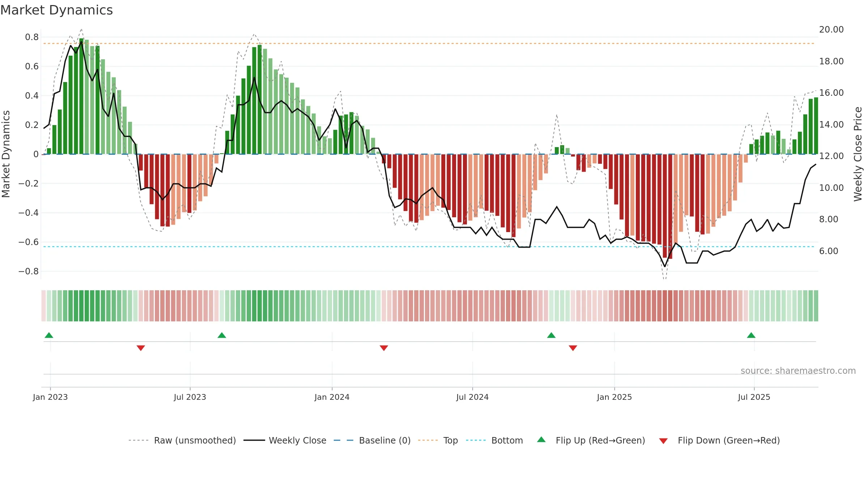Click the green flip-up triangle near Jul 2025

point(751,335)
